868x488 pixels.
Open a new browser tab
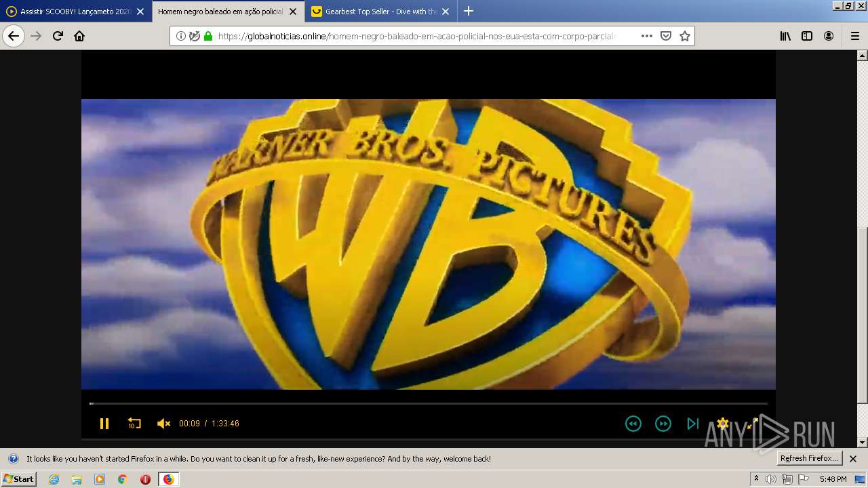pyautogui.click(x=469, y=11)
